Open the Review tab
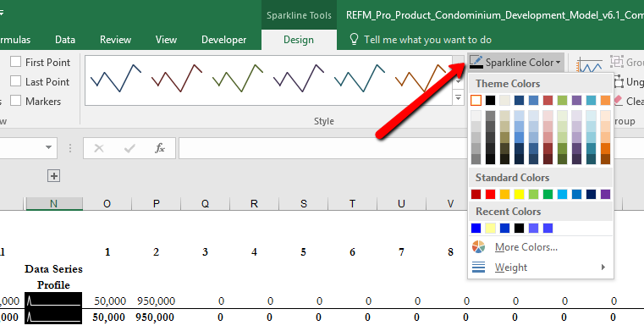 point(115,40)
